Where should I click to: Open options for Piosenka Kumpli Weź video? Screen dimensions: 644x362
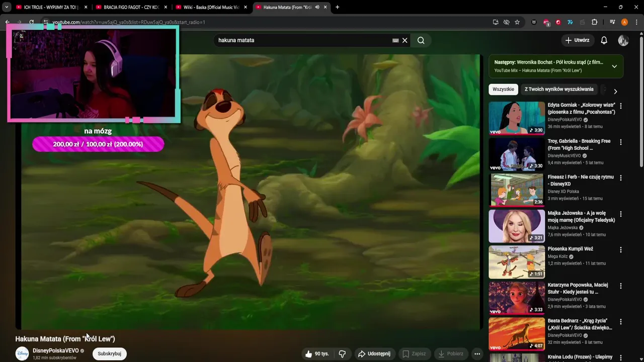[621, 250]
